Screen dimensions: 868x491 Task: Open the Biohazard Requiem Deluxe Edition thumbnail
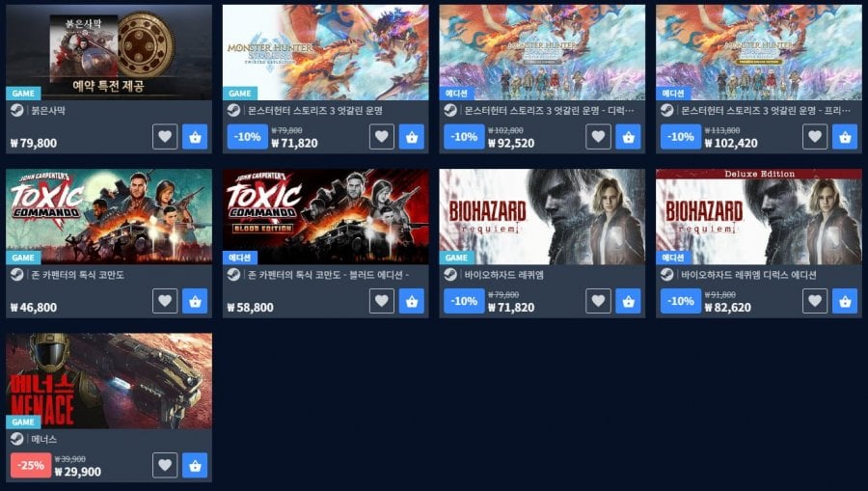[x=759, y=216]
